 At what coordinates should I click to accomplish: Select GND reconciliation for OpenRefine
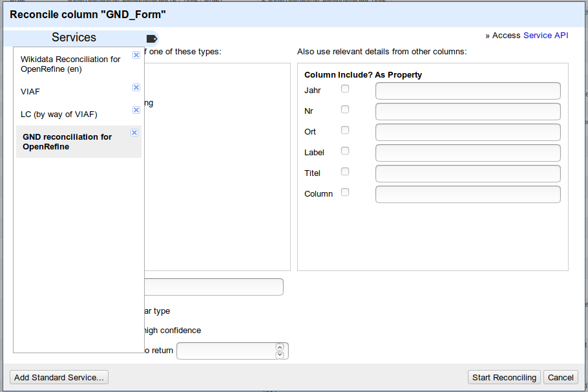click(x=67, y=142)
